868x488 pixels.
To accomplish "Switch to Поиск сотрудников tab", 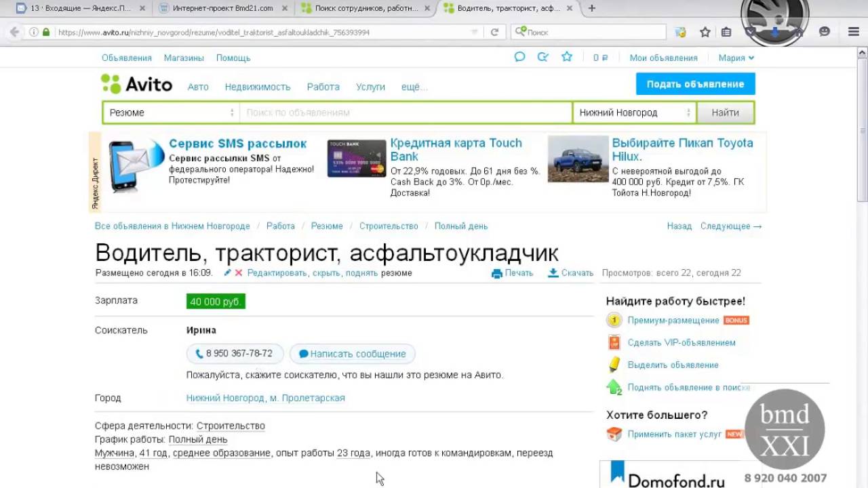I will coord(366,8).
